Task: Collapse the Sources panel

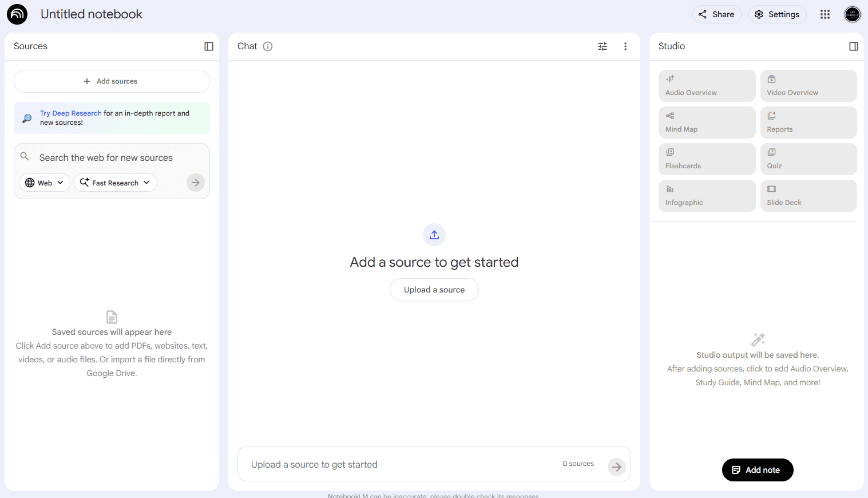Action: [209, 46]
